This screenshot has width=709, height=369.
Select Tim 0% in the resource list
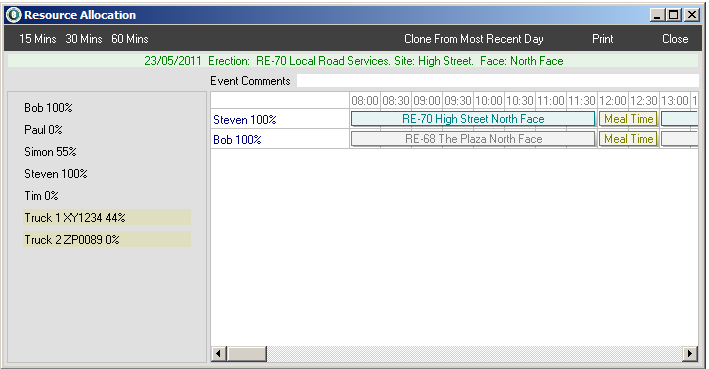click(x=41, y=196)
